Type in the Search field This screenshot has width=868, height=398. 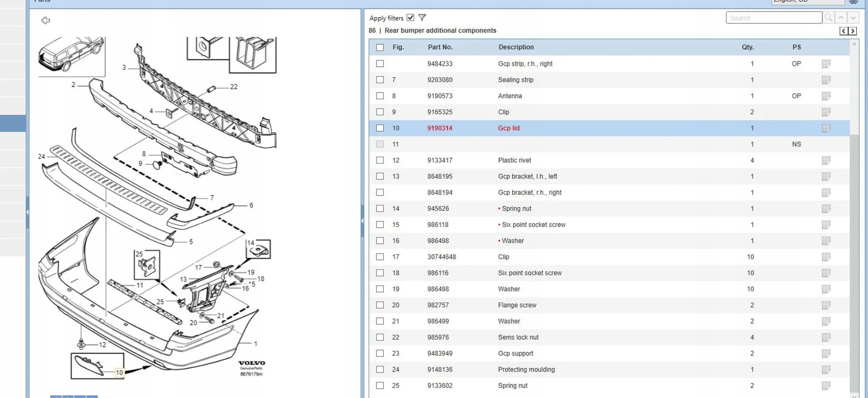click(x=774, y=18)
